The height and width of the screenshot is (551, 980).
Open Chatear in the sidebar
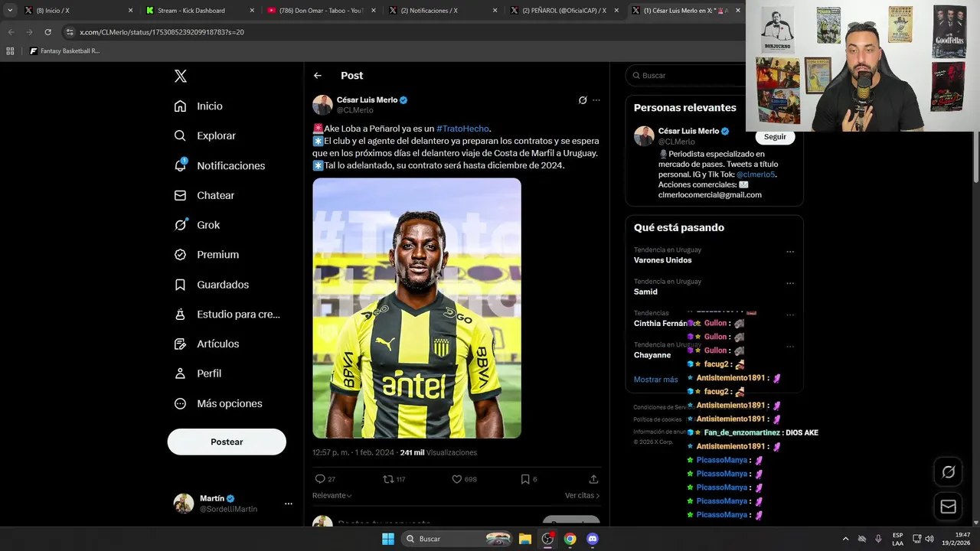pyautogui.click(x=204, y=195)
